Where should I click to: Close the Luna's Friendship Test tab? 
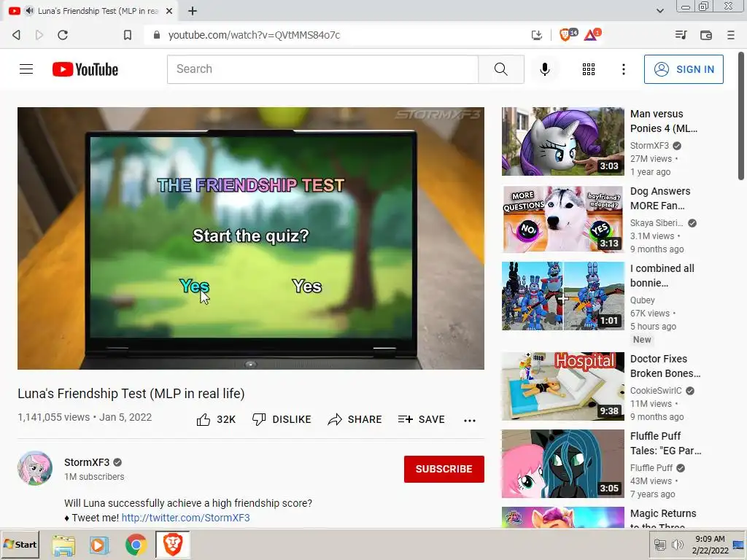pos(169,10)
